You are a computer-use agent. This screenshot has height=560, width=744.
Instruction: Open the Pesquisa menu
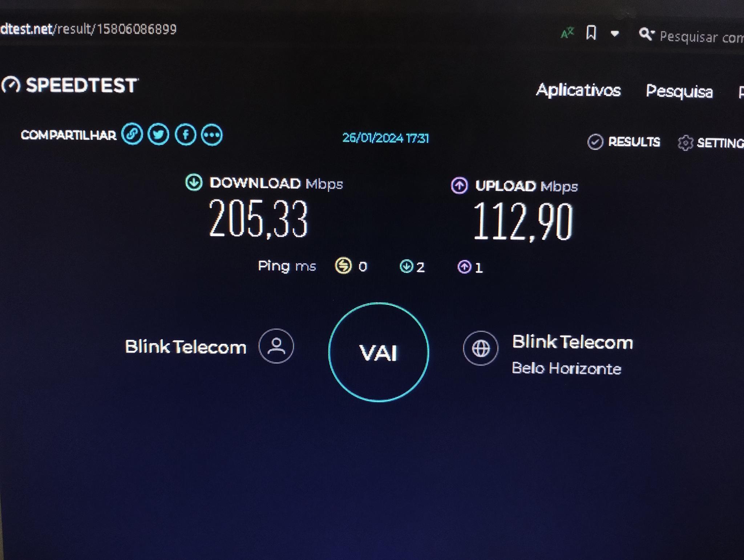click(679, 91)
